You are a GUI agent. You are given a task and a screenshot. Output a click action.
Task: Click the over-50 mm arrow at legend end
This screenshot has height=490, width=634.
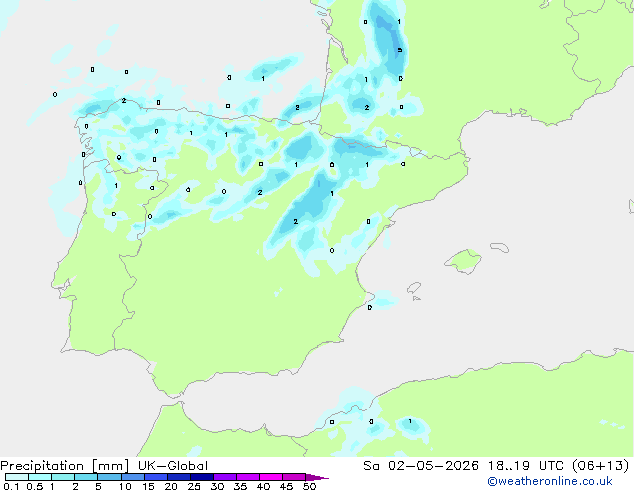[x=317, y=477]
